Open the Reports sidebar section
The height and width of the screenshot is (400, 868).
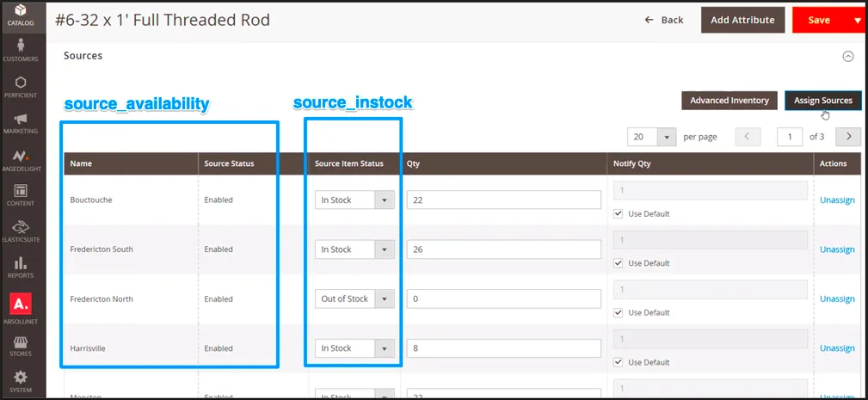21,268
